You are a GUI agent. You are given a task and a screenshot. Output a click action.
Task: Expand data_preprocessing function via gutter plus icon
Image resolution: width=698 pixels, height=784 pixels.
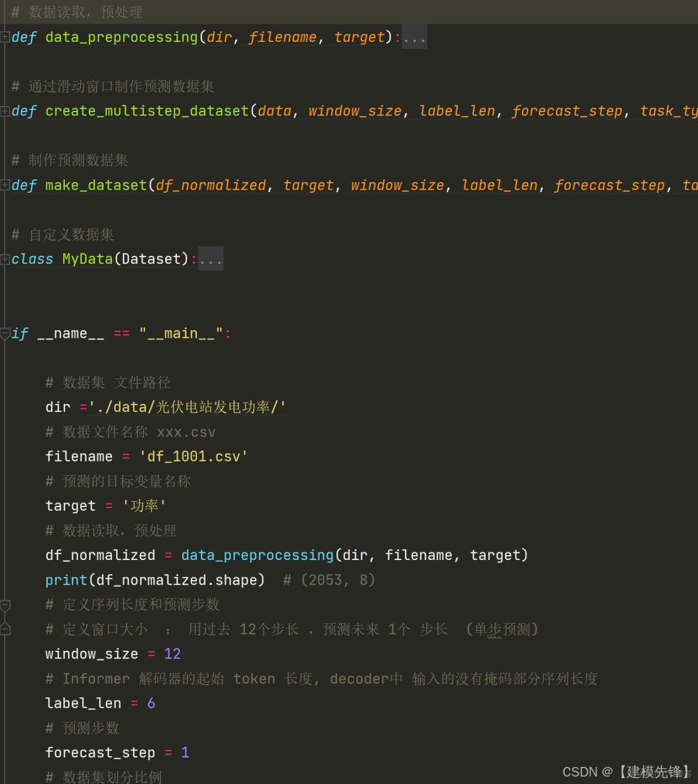[x=4, y=37]
